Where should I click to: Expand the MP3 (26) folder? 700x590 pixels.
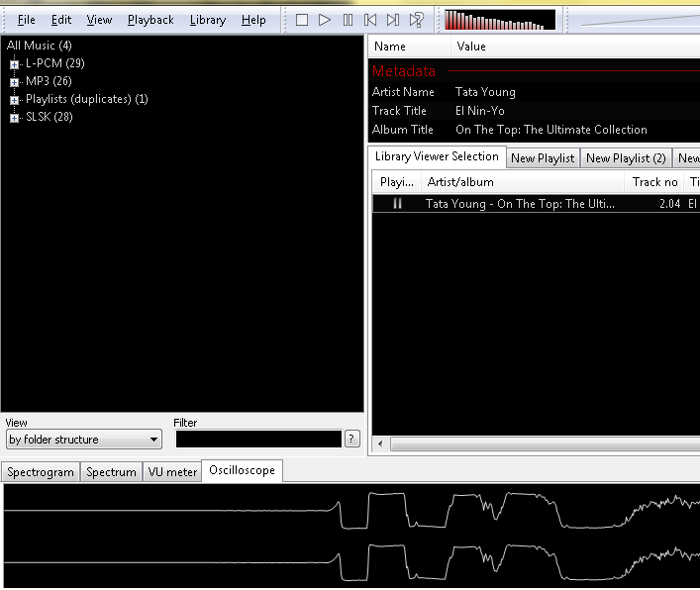pos(14,82)
